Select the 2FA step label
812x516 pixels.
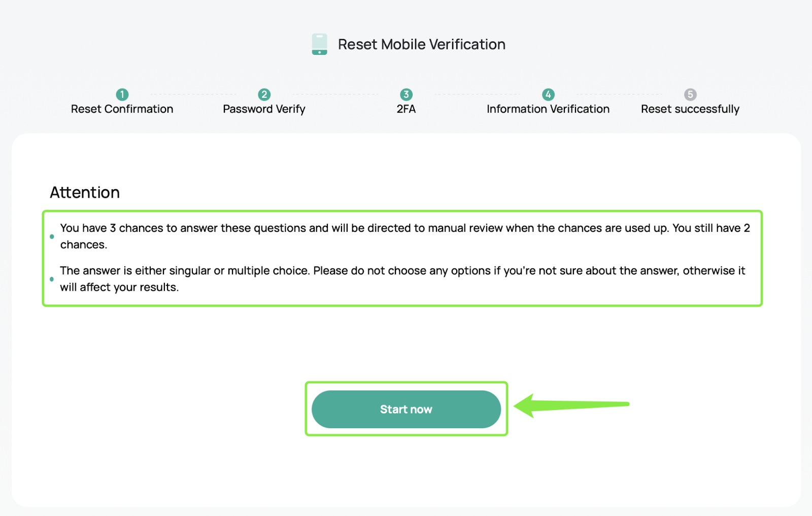pos(406,109)
